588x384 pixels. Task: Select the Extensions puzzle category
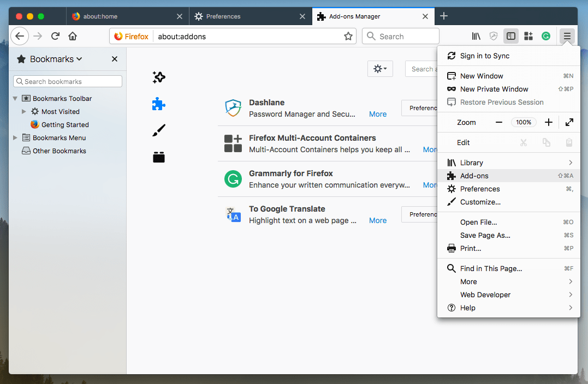159,104
